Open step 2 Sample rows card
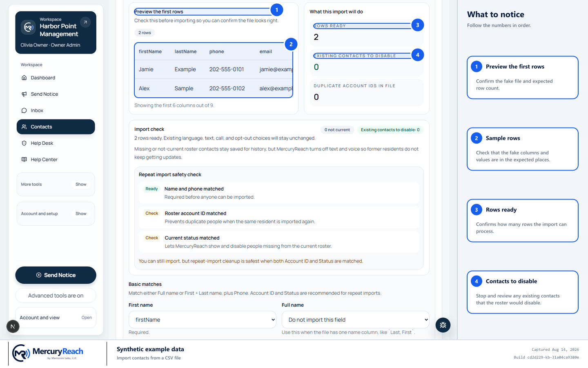Screen dimensions: 588x368 [523, 149]
